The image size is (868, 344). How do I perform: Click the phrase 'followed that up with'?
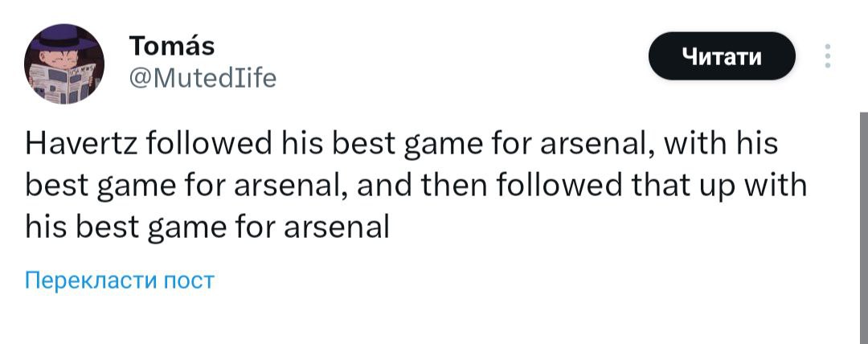(x=653, y=186)
